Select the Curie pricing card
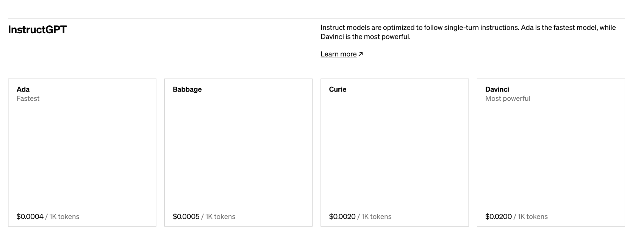 [394, 151]
